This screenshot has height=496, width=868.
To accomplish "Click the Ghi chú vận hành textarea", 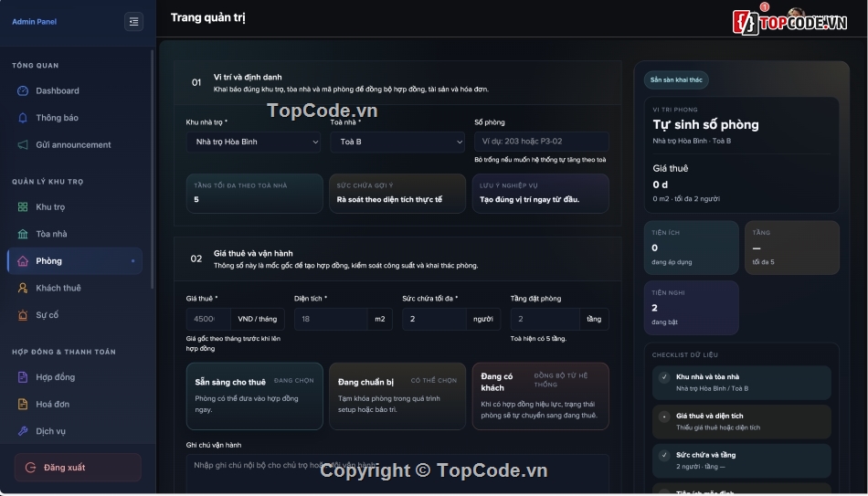I will 397,474.
